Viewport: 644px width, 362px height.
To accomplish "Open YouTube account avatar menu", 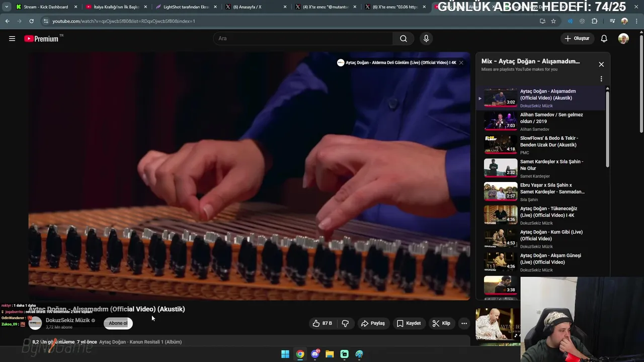I will (x=623, y=39).
